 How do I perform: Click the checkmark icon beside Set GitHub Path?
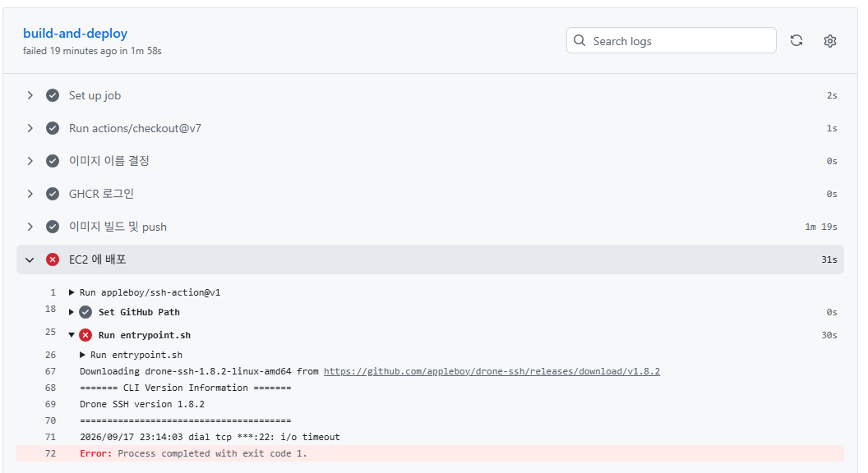tap(85, 312)
